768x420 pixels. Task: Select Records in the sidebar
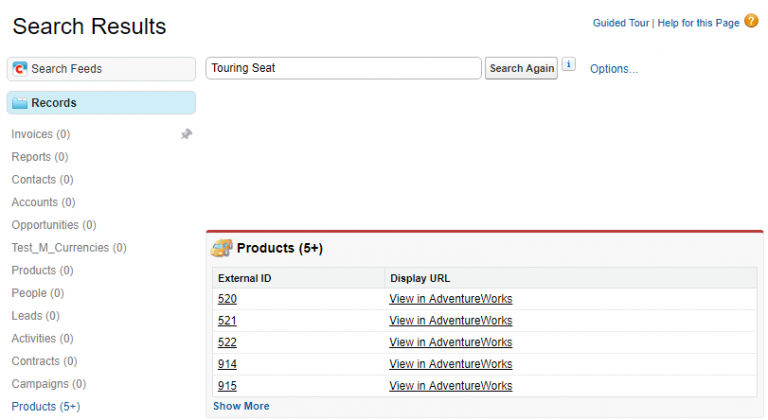[54, 103]
